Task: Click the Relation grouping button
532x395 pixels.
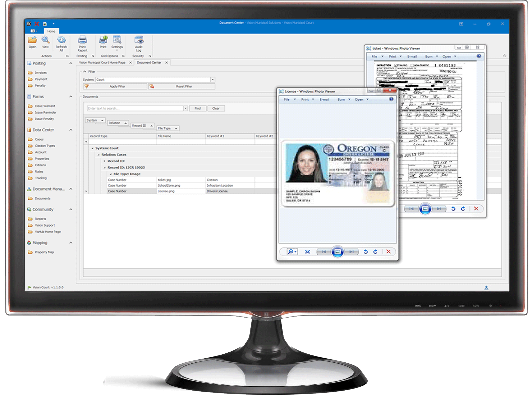Action: pos(118,123)
